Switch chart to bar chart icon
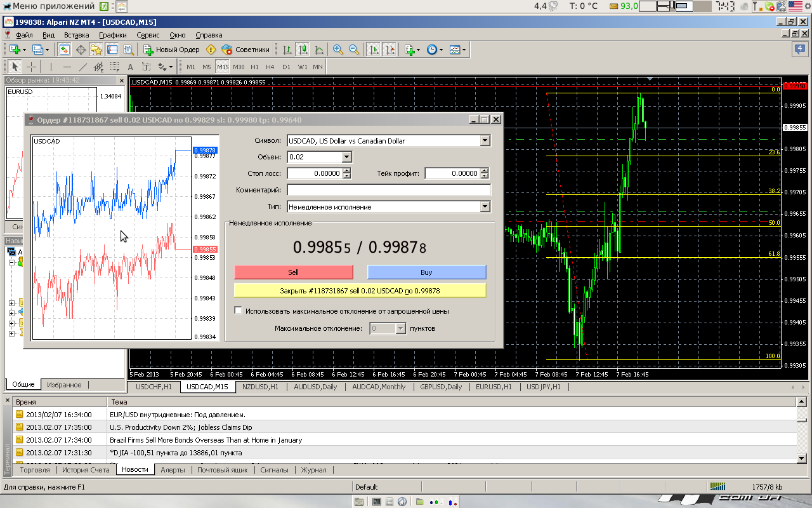Viewport: 812px width, 508px height. click(287, 50)
